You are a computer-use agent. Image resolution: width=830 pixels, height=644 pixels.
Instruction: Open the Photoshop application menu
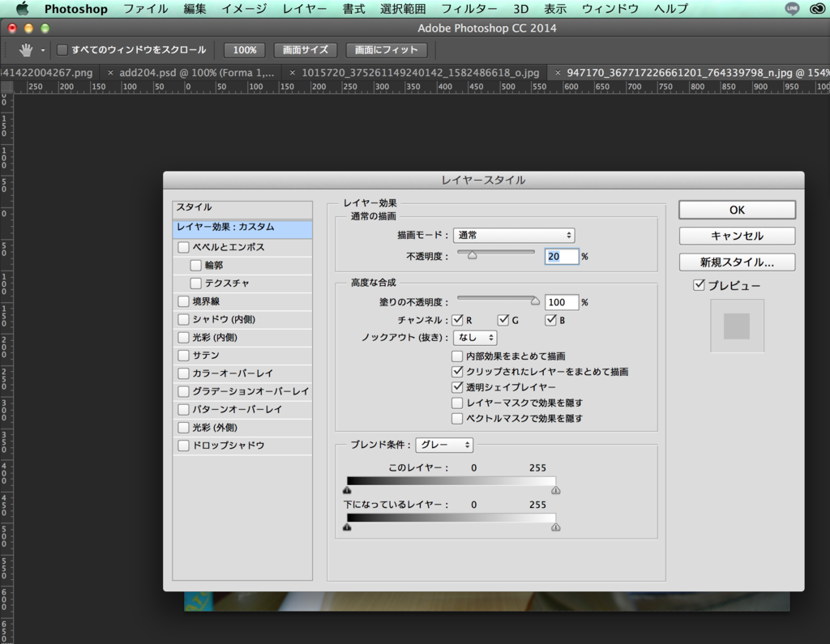[75, 8]
